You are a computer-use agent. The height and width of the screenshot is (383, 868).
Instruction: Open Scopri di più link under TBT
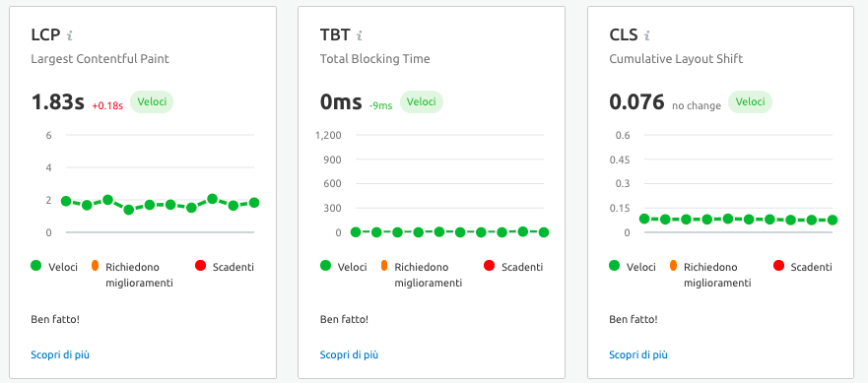point(350,354)
